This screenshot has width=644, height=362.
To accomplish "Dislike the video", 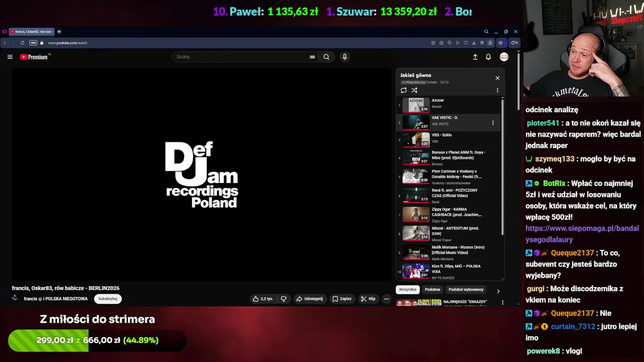I will coord(284,299).
